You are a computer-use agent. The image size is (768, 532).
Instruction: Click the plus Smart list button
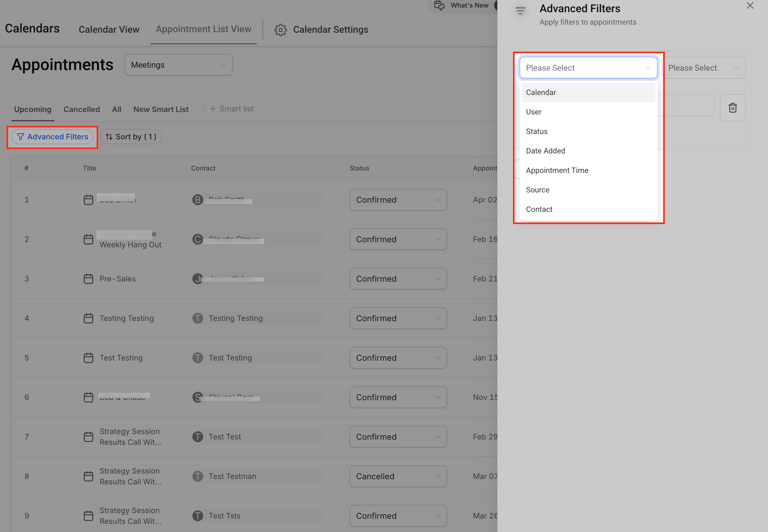coord(232,109)
